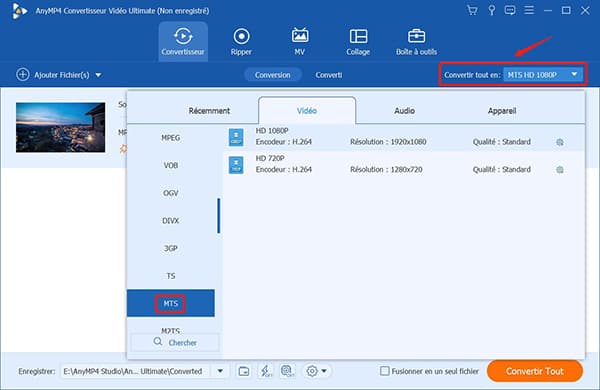Switch to the Converti view
Image resolution: width=600 pixels, height=390 pixels.
click(x=329, y=75)
